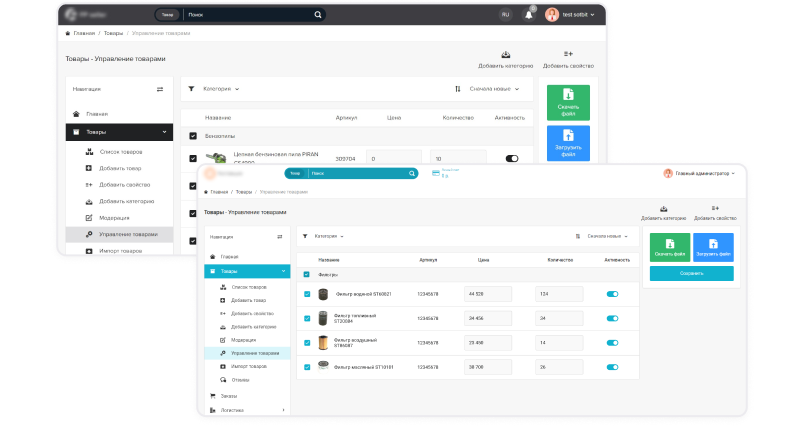Disable activity toggle for Фильтр топливный ST20084
Viewport: 804px width, 431px height.
(x=612, y=319)
